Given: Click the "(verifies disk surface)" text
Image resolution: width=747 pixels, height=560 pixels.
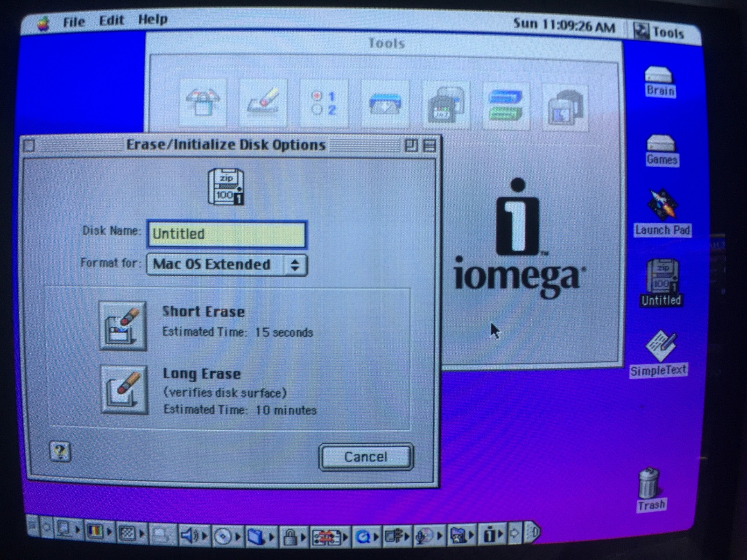Looking at the screenshot, I should click(225, 393).
